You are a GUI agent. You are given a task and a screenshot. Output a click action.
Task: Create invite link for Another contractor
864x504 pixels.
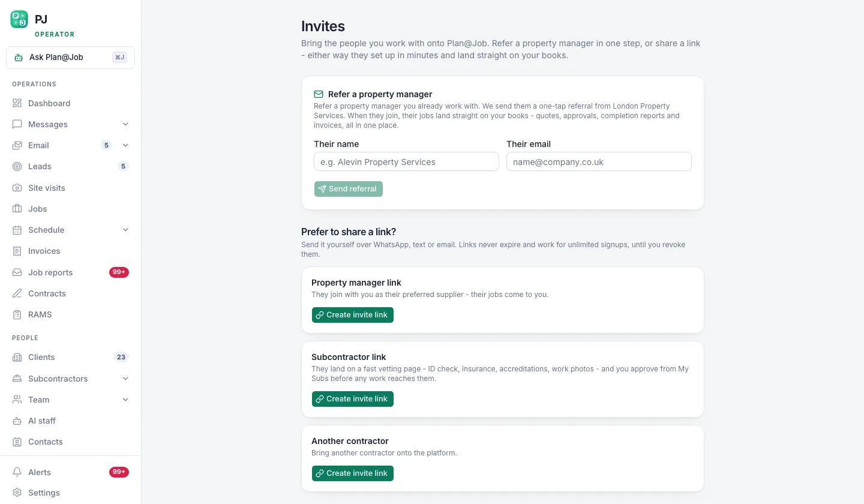353,473
